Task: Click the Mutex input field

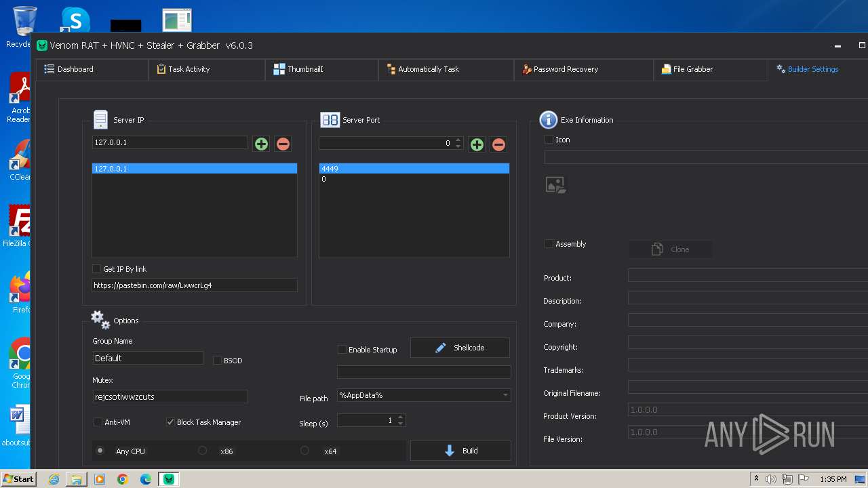Action: [170, 396]
